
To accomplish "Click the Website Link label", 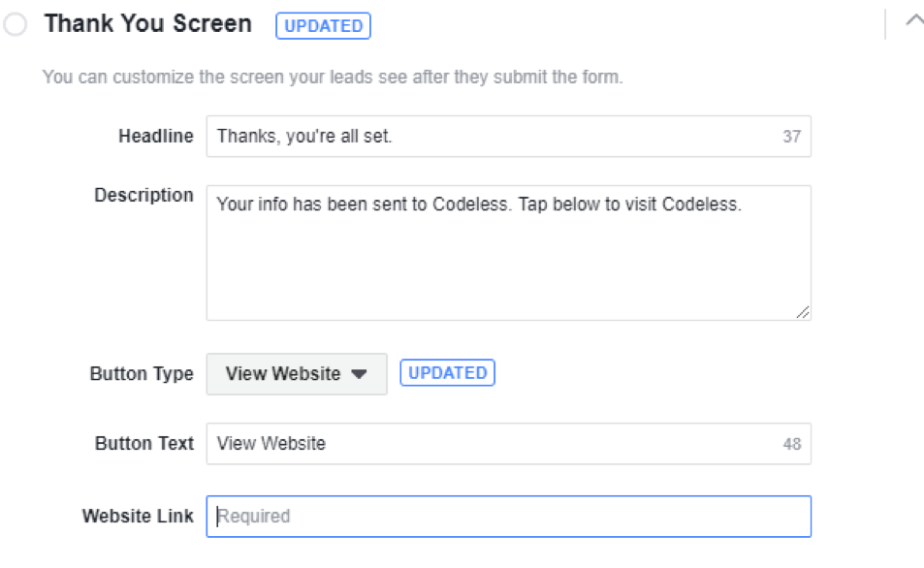I will pos(138,517).
